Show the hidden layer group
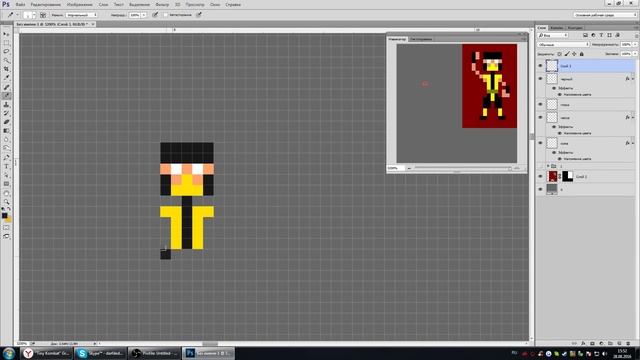This screenshot has width=640, height=360. tap(540, 166)
